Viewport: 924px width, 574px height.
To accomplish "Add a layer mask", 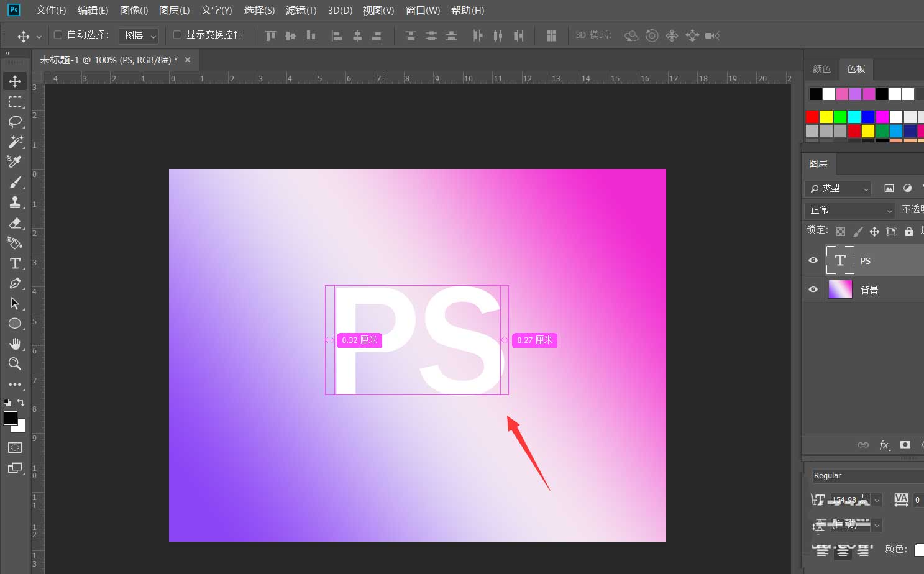I will (x=905, y=445).
